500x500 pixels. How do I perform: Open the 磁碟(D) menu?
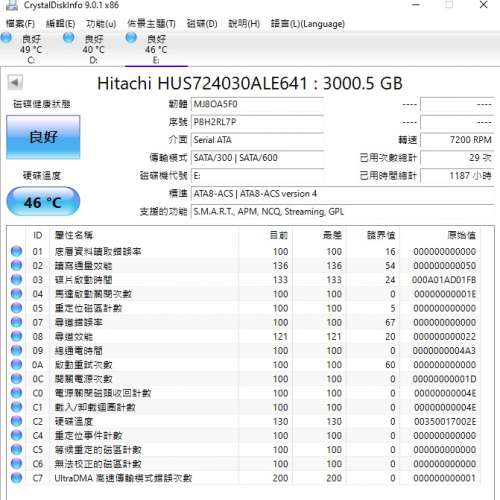tap(202, 24)
